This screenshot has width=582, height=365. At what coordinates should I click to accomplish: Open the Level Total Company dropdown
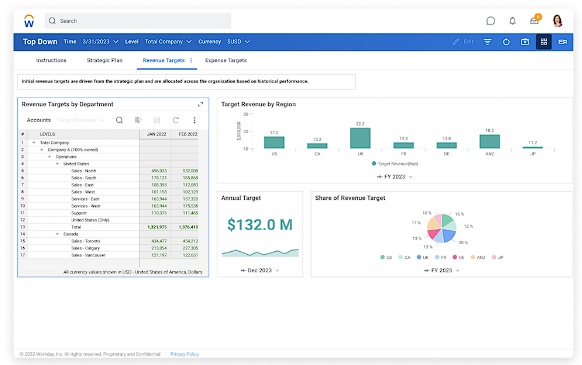point(168,42)
